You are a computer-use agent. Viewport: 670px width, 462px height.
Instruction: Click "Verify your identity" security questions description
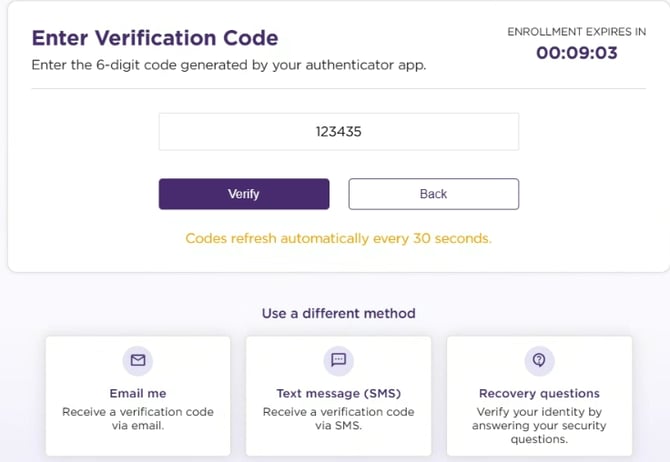[539, 425]
